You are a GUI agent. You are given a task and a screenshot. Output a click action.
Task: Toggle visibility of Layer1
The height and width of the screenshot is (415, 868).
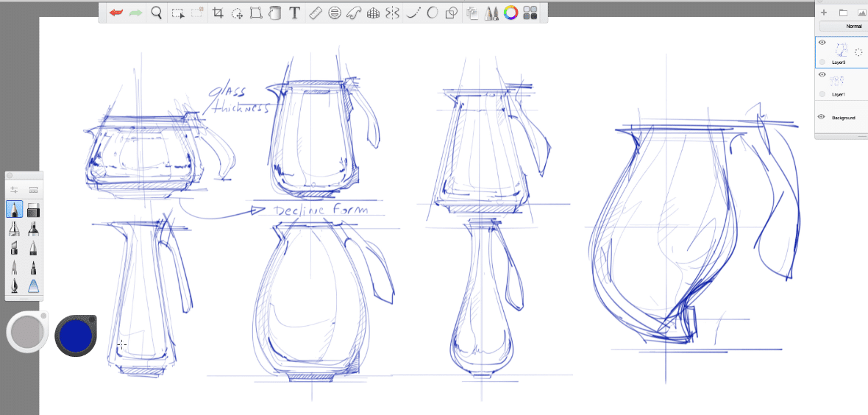click(x=822, y=74)
